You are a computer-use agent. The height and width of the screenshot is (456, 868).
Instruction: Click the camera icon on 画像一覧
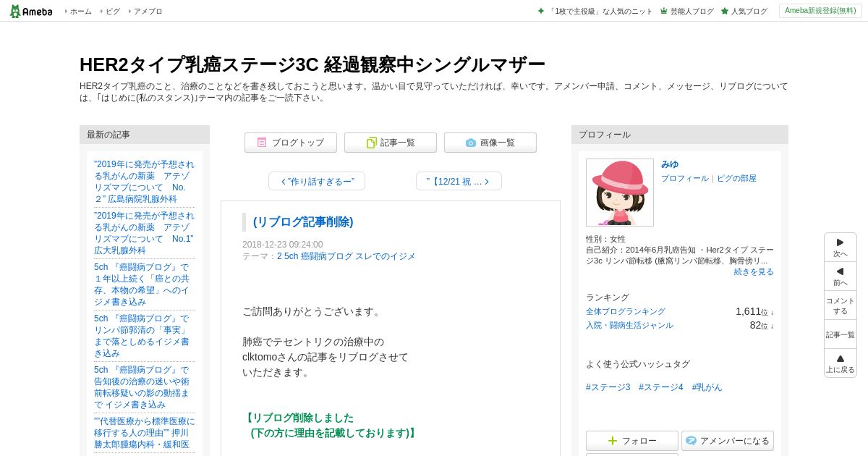(471, 143)
